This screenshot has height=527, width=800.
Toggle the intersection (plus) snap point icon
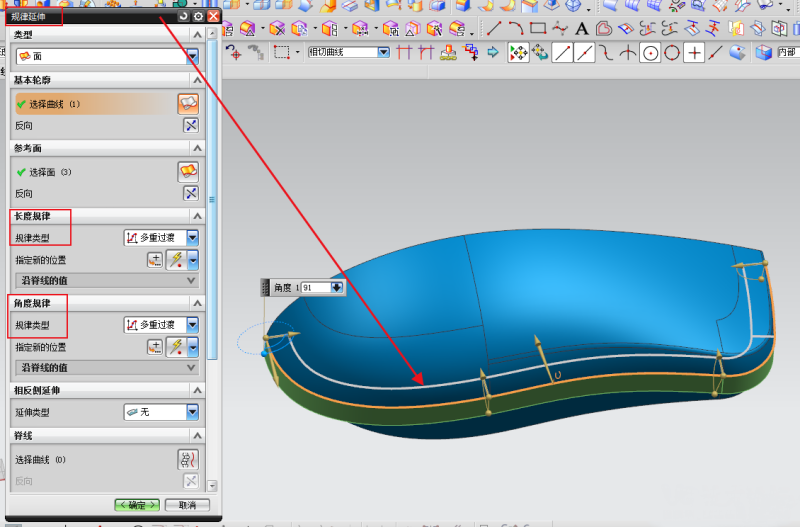(x=694, y=53)
